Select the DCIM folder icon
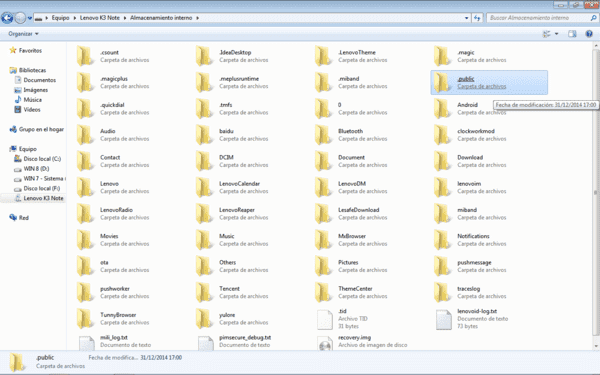Screen dimensions: 600x375 point(204,161)
